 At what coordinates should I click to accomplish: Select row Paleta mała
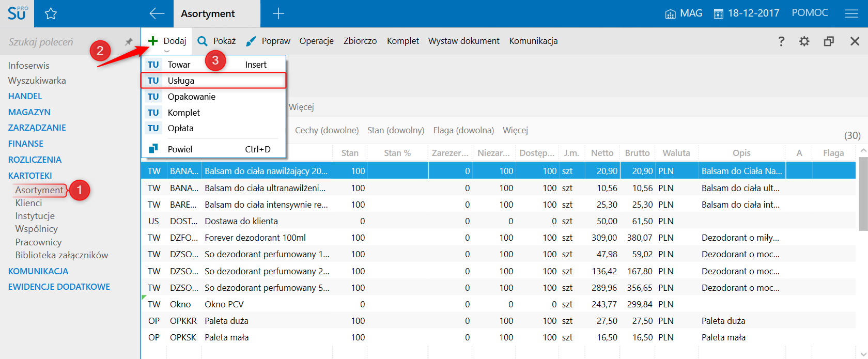pos(498,337)
